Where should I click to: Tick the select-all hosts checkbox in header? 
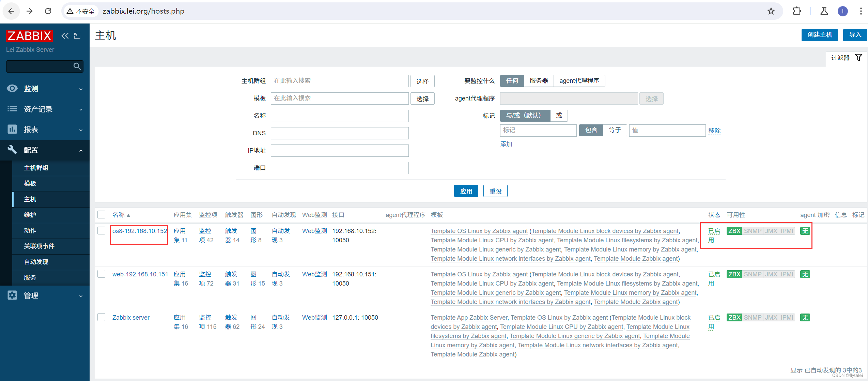tap(101, 215)
